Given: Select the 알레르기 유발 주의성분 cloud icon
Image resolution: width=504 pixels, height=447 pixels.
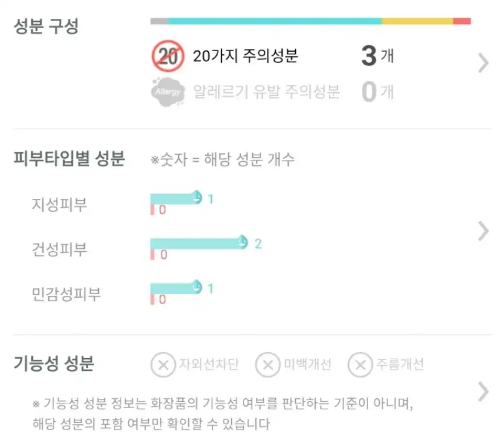Looking at the screenshot, I should pyautogui.click(x=168, y=91).
